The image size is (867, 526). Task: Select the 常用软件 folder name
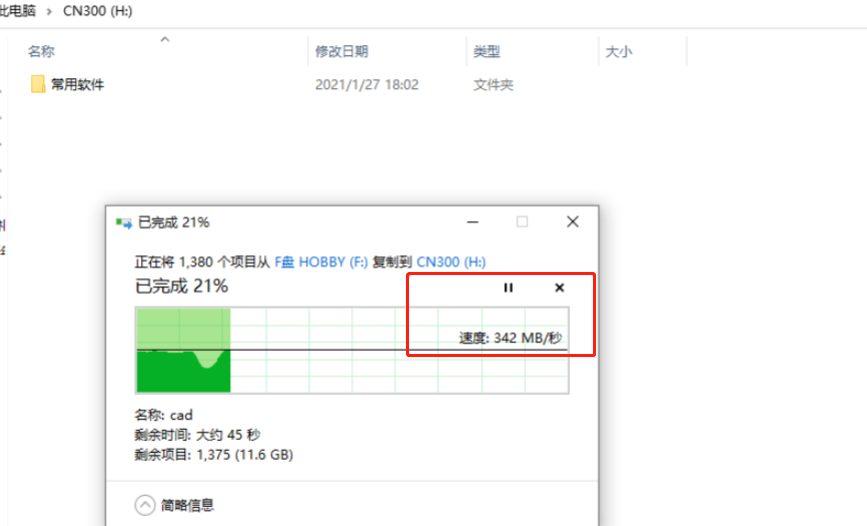(77, 85)
